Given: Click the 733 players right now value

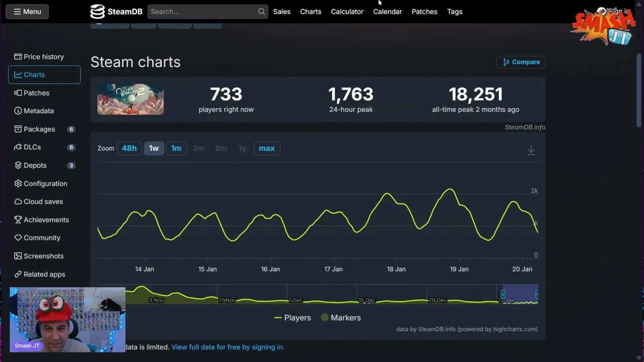Looking at the screenshot, I should 226,94.
